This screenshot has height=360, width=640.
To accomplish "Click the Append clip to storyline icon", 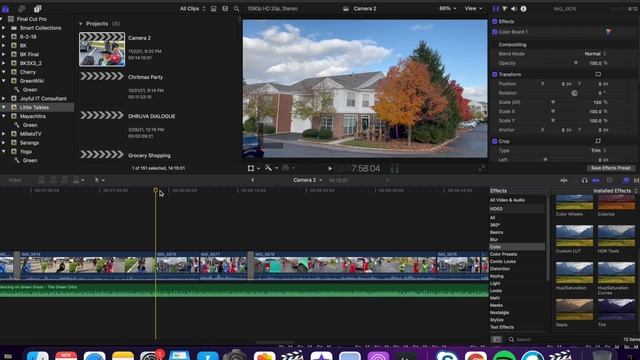I will (x=64, y=180).
